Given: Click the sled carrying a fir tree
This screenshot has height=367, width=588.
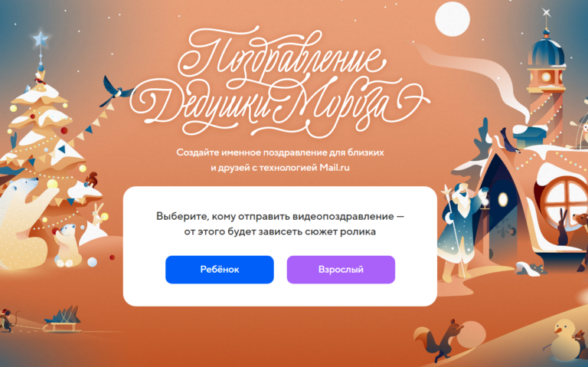Looking at the screenshot, I should pyautogui.click(x=62, y=319).
